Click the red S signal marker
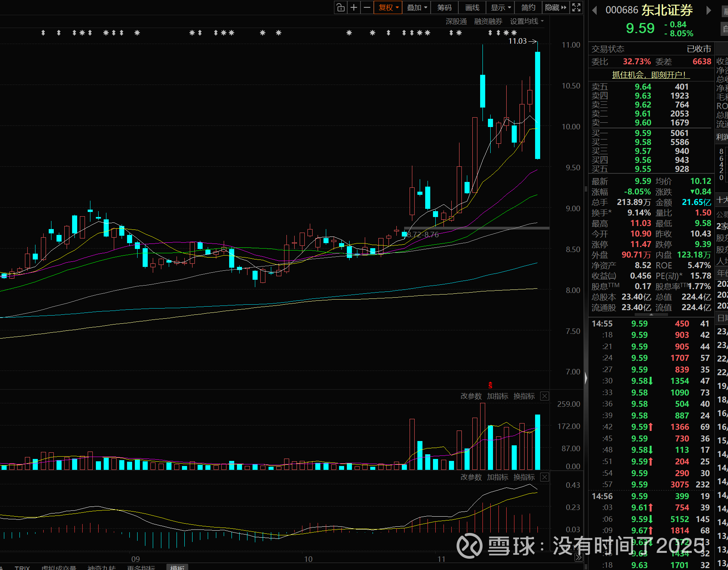This screenshot has height=570, width=728. (x=490, y=385)
